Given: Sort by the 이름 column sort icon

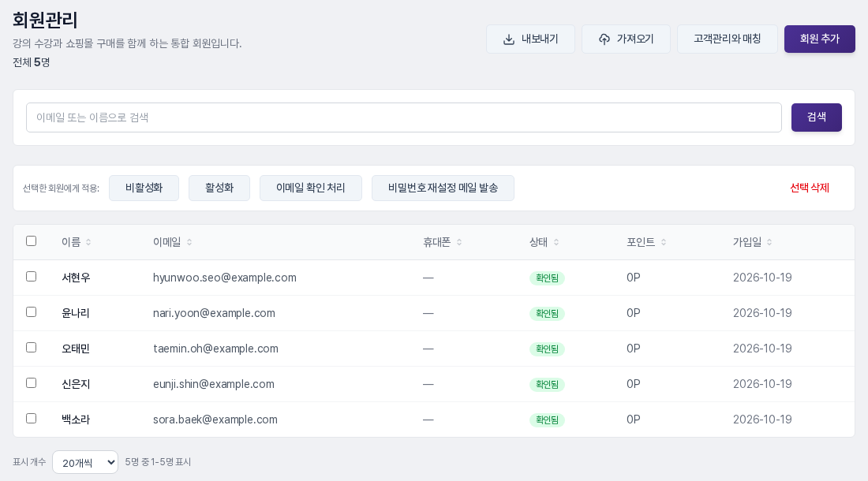Looking at the screenshot, I should coord(88,242).
